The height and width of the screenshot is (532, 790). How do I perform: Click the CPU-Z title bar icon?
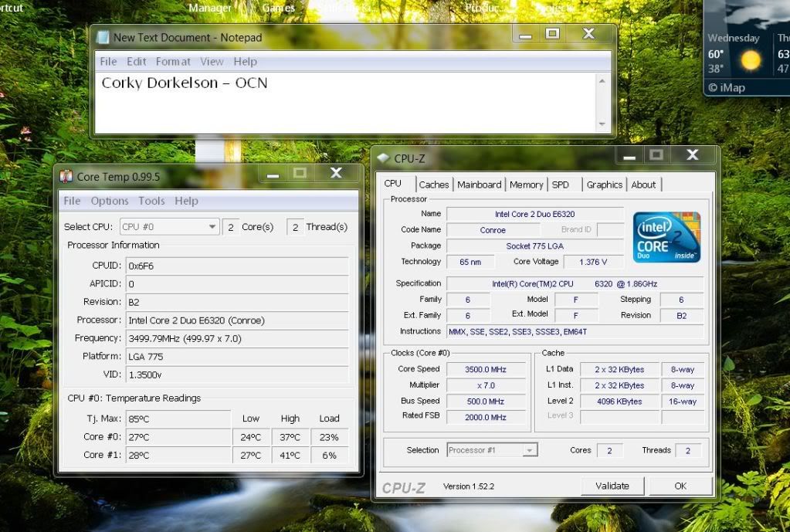383,158
